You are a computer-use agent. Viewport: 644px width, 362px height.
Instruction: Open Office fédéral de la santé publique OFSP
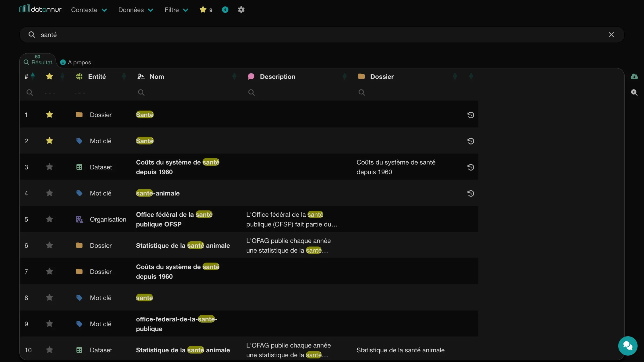174,219
